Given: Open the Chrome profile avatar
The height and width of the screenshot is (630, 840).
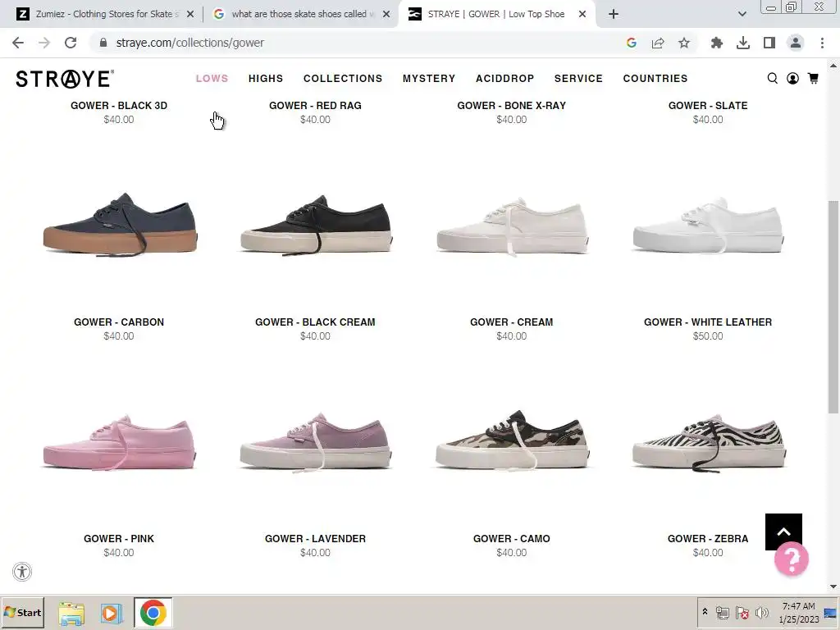Looking at the screenshot, I should pyautogui.click(x=796, y=43).
